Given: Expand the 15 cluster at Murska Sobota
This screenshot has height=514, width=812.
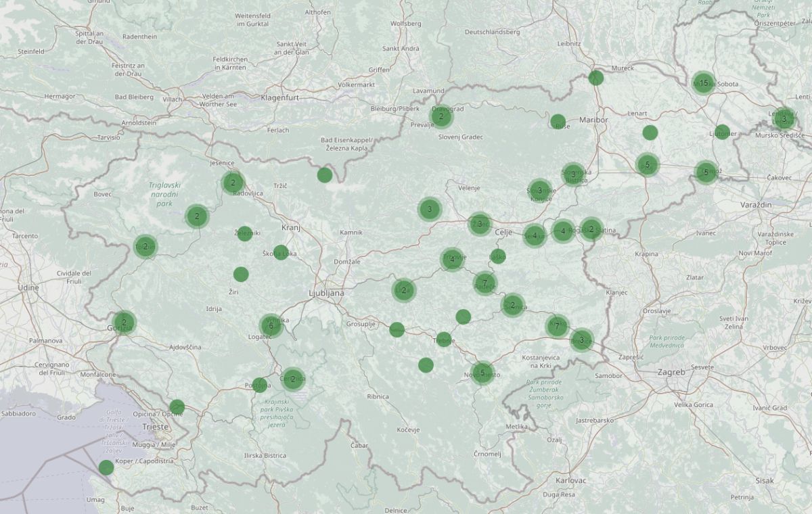Looking at the screenshot, I should 703,83.
